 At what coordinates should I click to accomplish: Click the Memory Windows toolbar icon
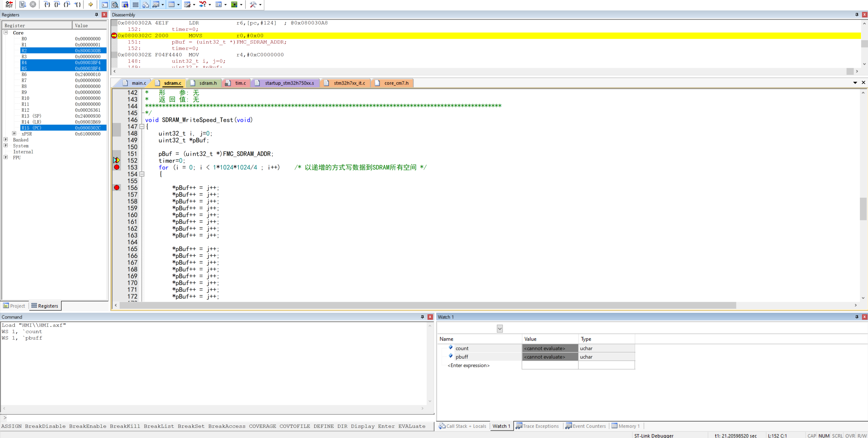[x=171, y=4]
